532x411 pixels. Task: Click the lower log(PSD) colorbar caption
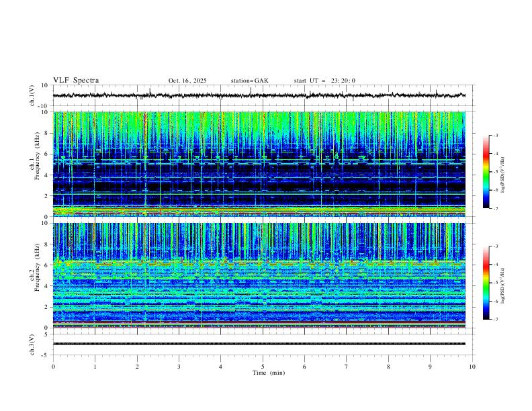[502, 285]
